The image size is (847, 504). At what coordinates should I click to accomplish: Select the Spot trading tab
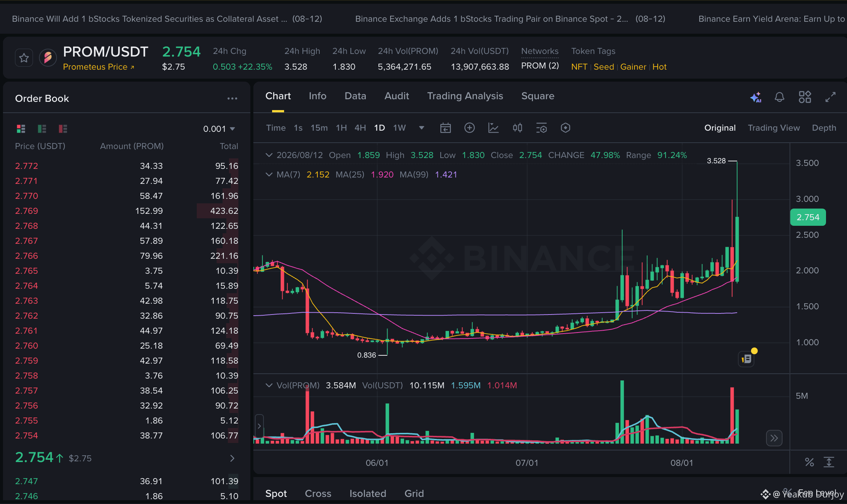pyautogui.click(x=276, y=494)
